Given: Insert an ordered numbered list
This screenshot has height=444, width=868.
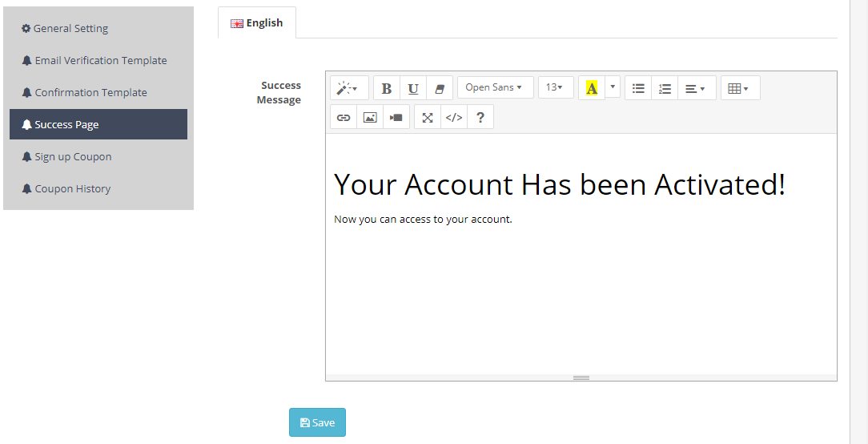Looking at the screenshot, I should 665,88.
